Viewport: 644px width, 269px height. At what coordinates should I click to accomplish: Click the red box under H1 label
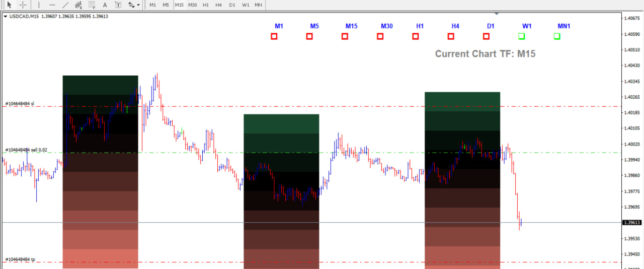[x=416, y=36]
